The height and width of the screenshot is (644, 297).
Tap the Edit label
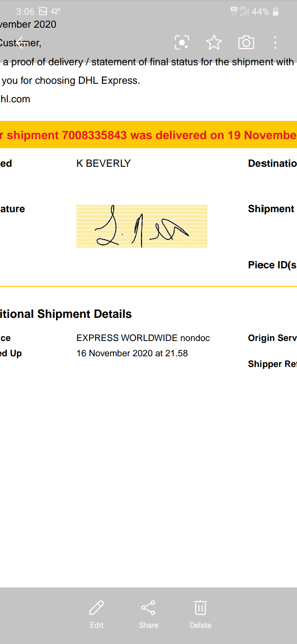pos(97,625)
